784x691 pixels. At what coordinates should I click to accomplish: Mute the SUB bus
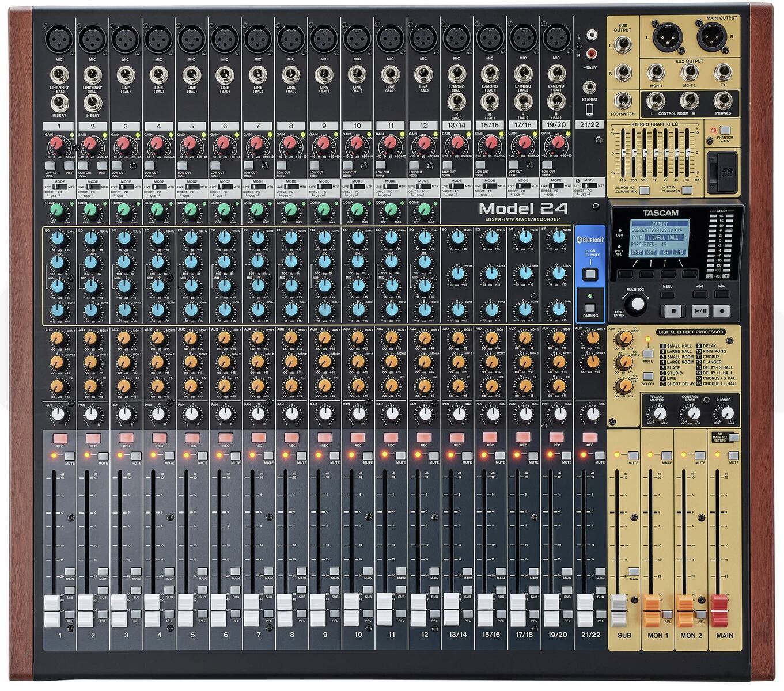click(x=634, y=456)
